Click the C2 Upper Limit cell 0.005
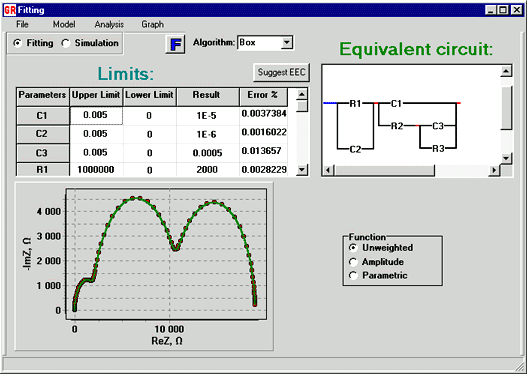 (x=96, y=134)
